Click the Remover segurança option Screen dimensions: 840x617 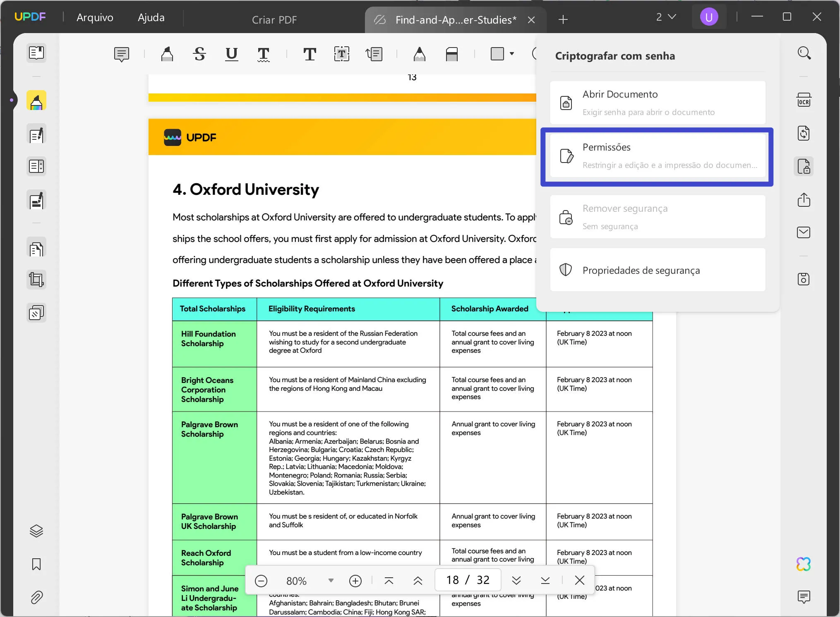pyautogui.click(x=658, y=217)
